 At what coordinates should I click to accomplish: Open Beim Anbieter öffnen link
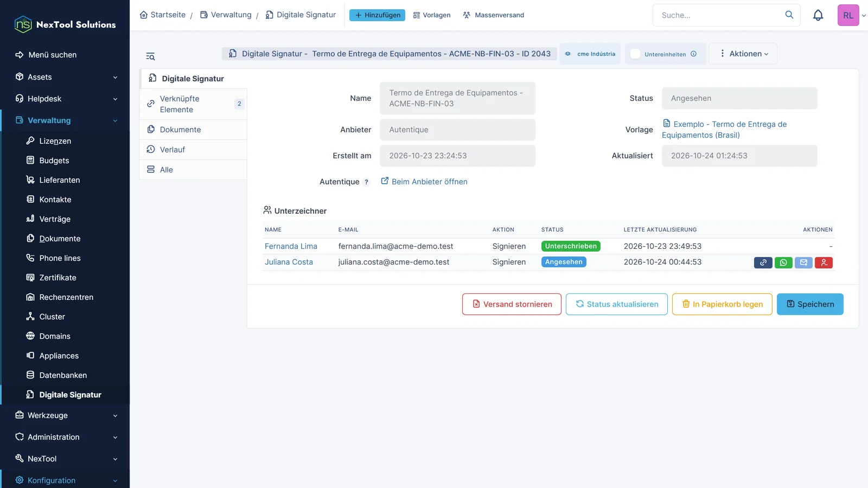pos(424,182)
